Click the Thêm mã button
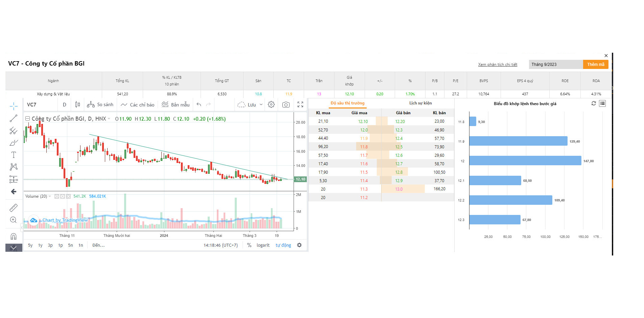644x318 pixels. tap(595, 65)
